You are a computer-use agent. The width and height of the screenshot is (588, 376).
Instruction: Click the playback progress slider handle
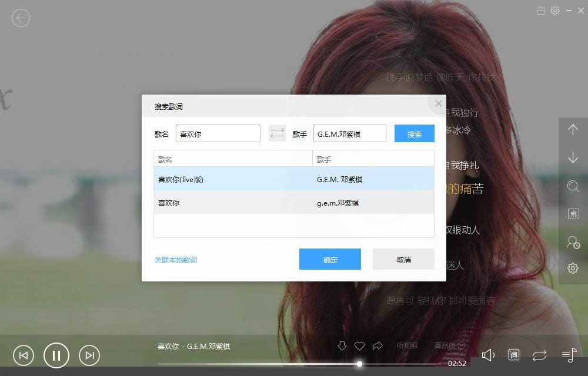tap(359, 364)
